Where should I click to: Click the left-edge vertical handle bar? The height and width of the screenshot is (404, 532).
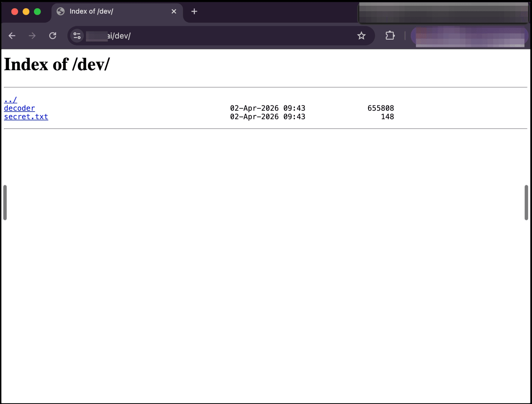tap(5, 203)
